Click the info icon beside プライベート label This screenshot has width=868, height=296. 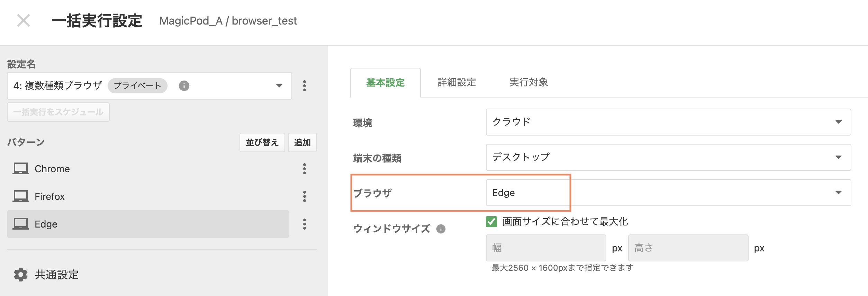184,86
